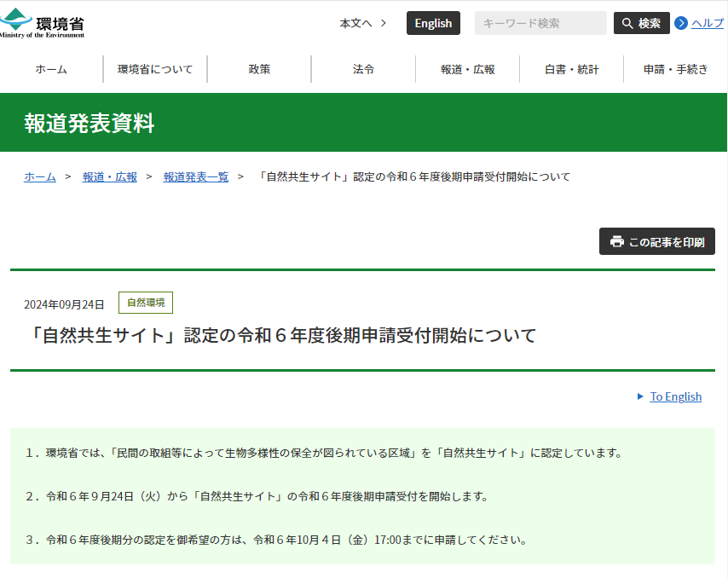The image size is (728, 578).
Task: Click the blue arrow icon beside ヘルプ
Action: (679, 23)
